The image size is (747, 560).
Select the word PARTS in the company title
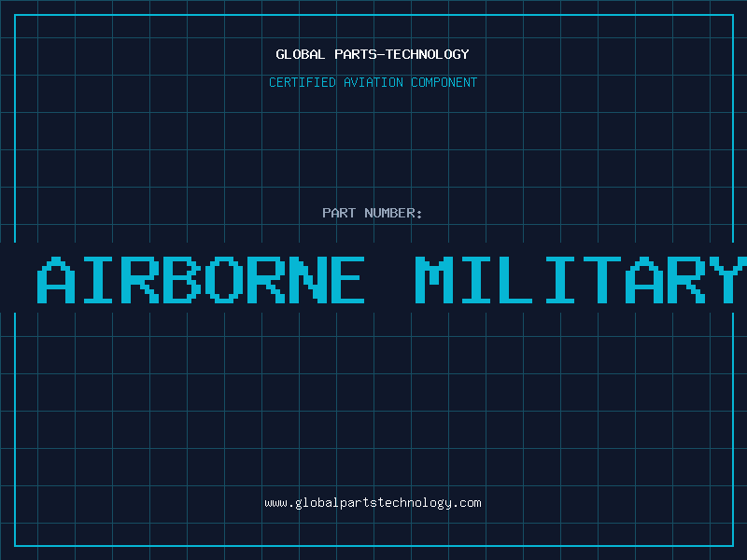356,54
